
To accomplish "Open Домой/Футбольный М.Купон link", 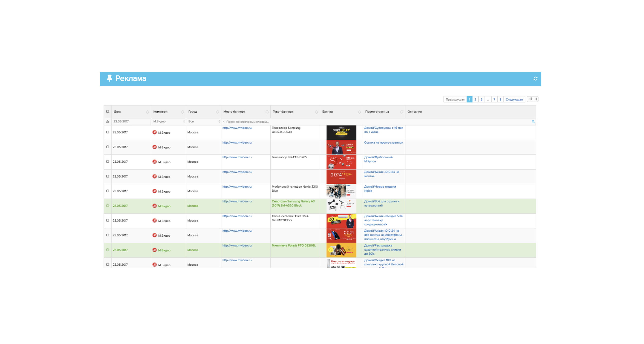I will [378, 159].
